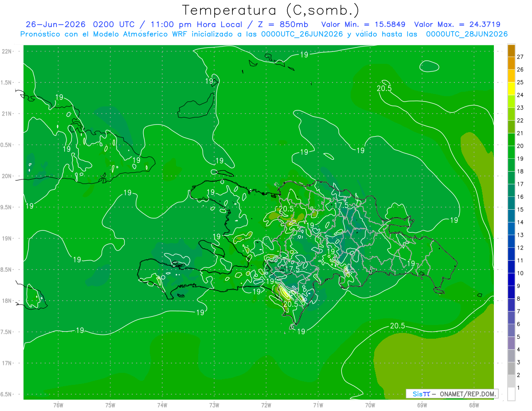Click the white bottom swatch below legend 1

(511, 394)
